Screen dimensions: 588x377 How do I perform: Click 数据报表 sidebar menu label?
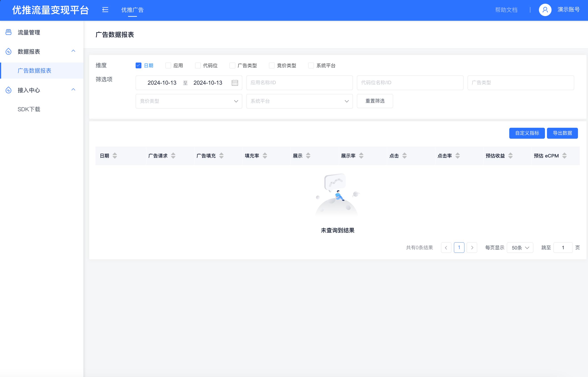(29, 52)
